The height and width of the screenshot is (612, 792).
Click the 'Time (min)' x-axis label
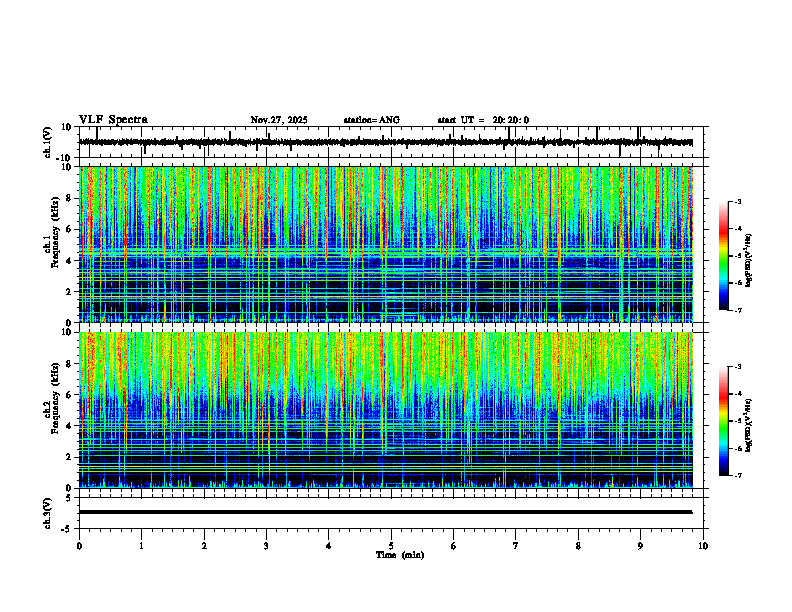(400, 555)
